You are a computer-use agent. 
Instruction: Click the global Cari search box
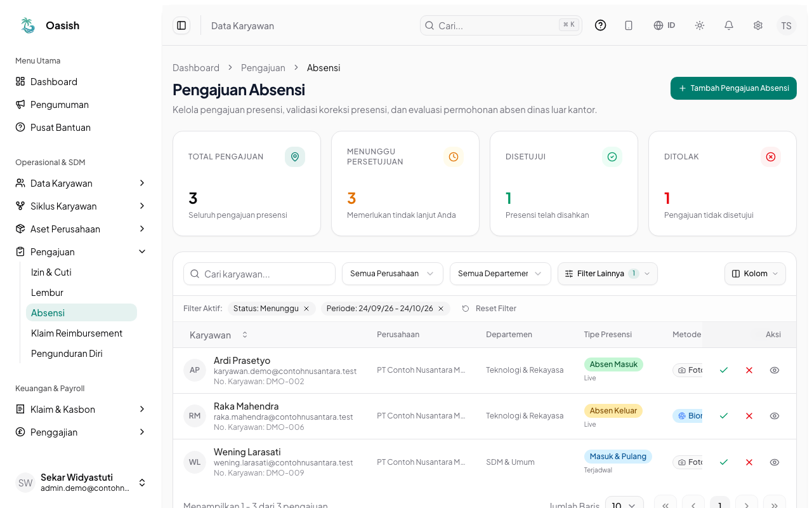tap(501, 25)
